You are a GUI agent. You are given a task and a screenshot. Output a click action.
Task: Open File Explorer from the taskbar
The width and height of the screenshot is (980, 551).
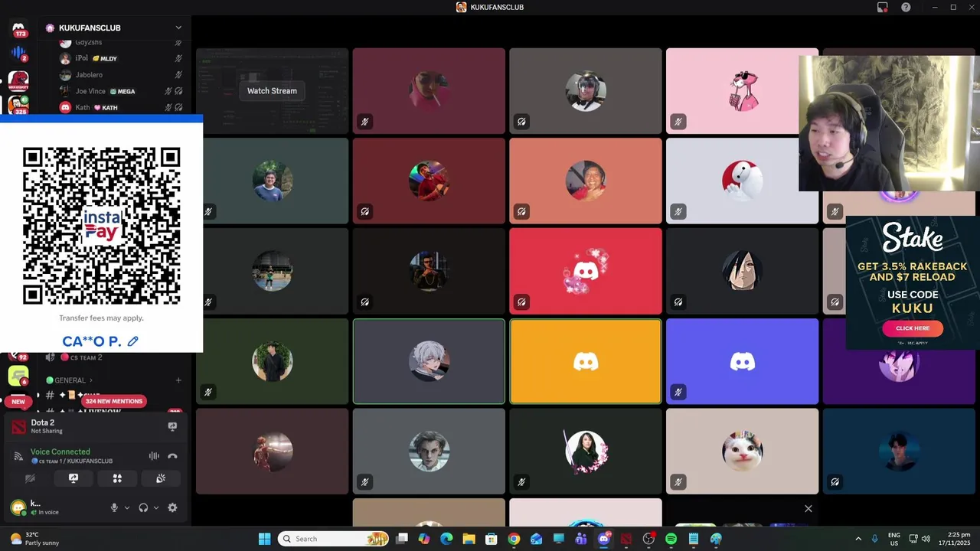click(x=469, y=539)
